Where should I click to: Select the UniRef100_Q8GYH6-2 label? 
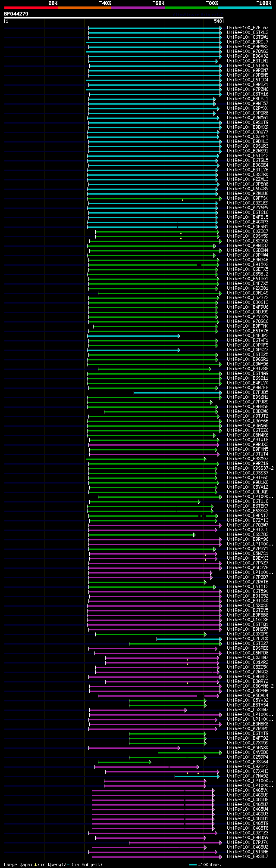pos(250,686)
